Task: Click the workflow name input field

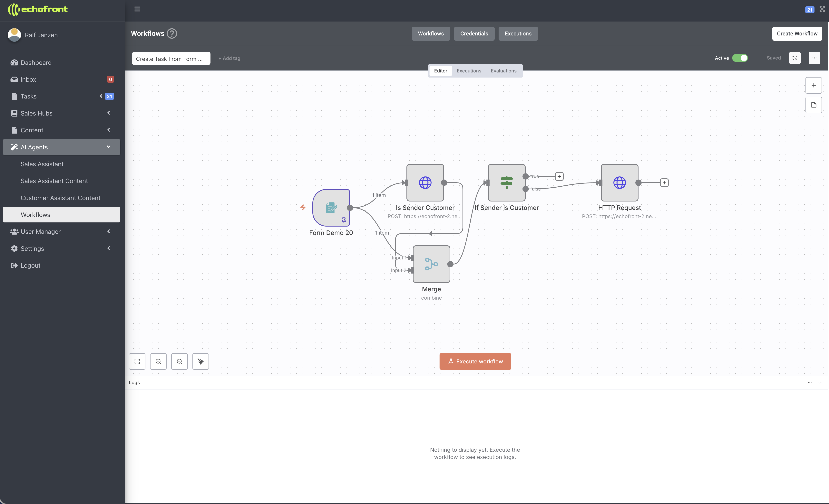Action: tap(171, 59)
